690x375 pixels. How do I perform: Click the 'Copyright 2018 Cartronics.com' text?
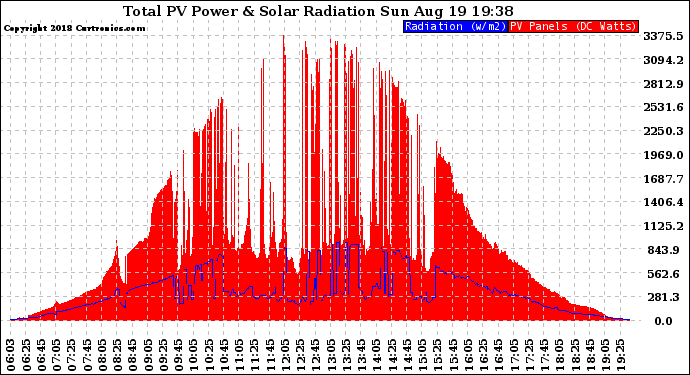coord(74,28)
